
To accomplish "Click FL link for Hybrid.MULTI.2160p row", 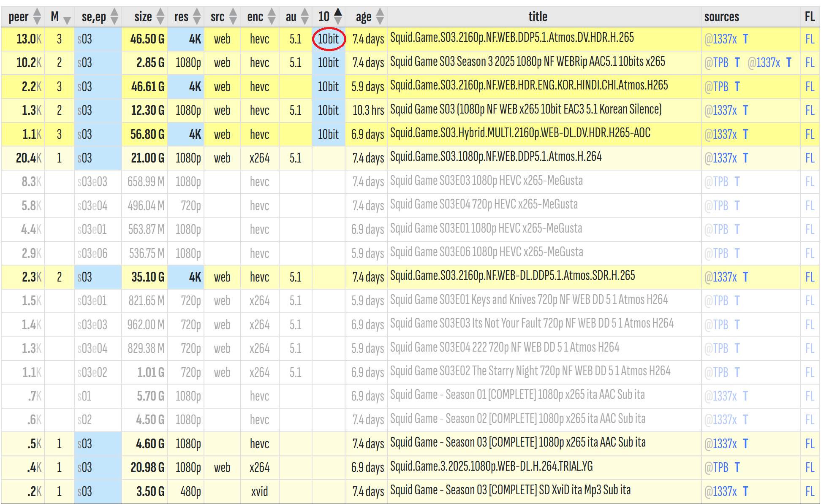I will pyautogui.click(x=809, y=134).
